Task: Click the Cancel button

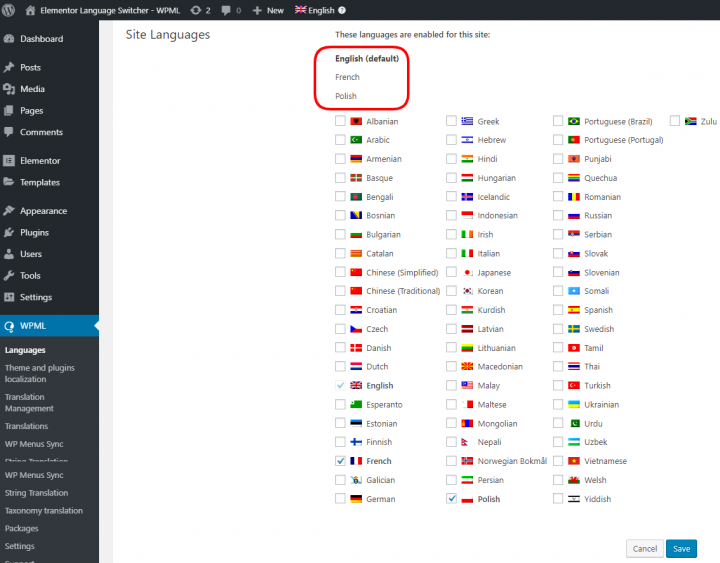Action: click(x=645, y=549)
